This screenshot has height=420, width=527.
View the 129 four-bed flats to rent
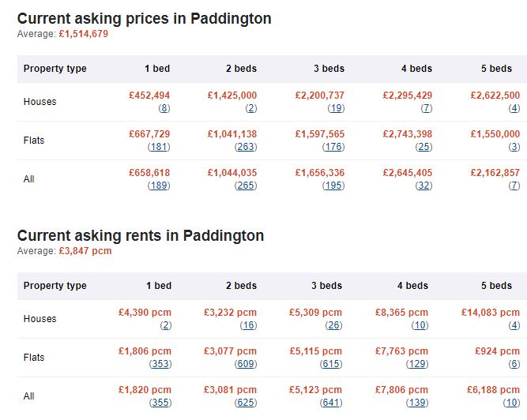(x=417, y=364)
